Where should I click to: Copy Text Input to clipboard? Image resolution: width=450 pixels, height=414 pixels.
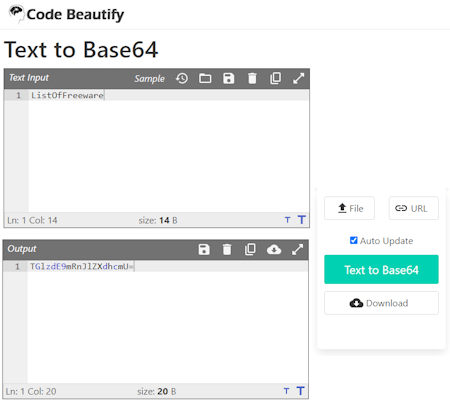(x=275, y=78)
